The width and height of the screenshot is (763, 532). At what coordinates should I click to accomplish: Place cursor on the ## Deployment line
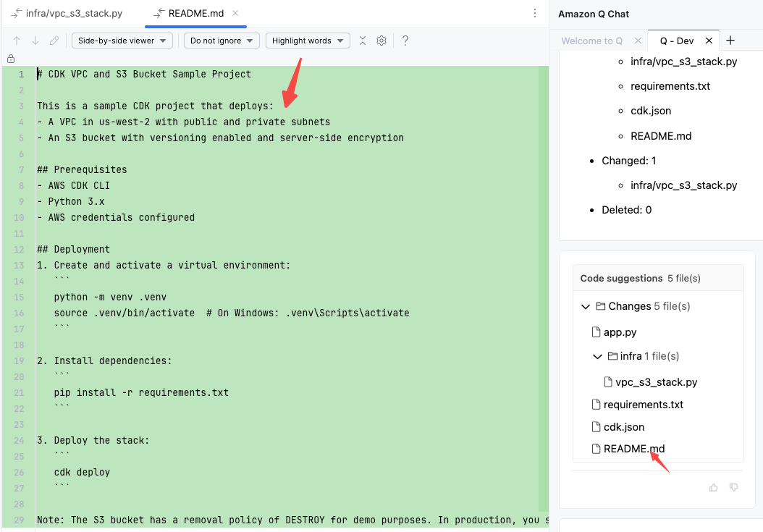(x=74, y=249)
